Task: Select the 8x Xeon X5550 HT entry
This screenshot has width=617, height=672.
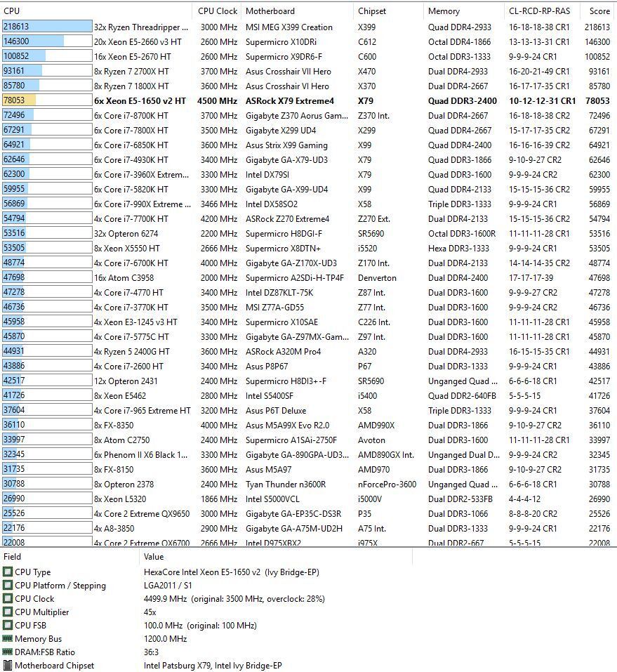Action: pos(127,249)
